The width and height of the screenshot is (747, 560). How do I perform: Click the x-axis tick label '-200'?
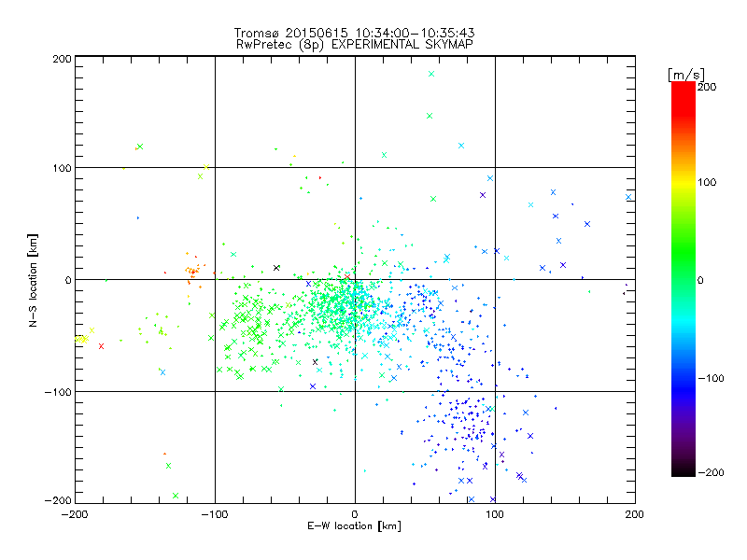pos(75,514)
